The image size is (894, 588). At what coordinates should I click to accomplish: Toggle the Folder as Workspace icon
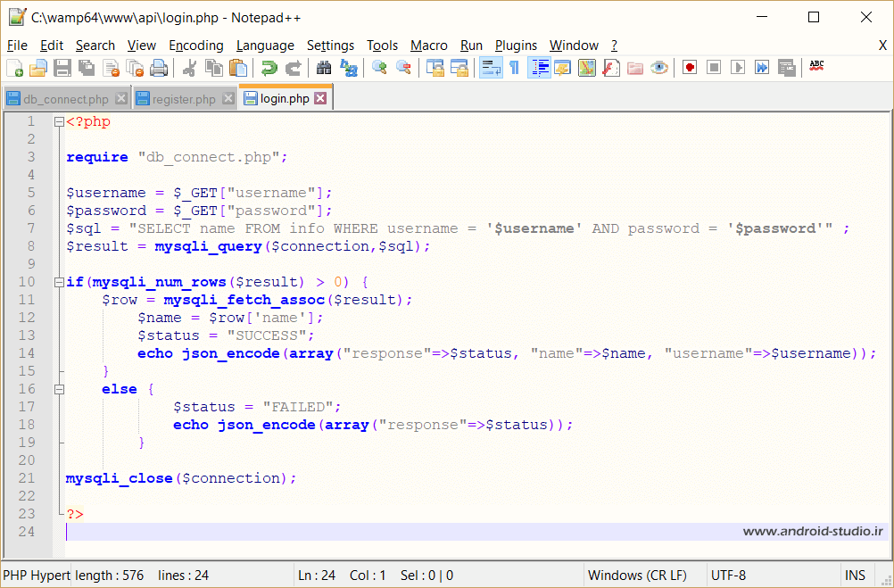[x=635, y=68]
